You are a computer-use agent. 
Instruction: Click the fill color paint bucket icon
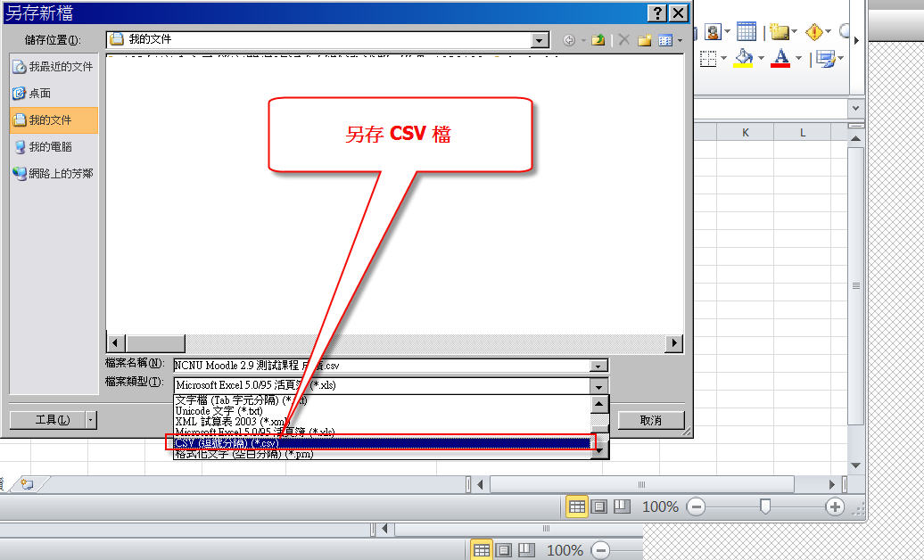point(743,59)
